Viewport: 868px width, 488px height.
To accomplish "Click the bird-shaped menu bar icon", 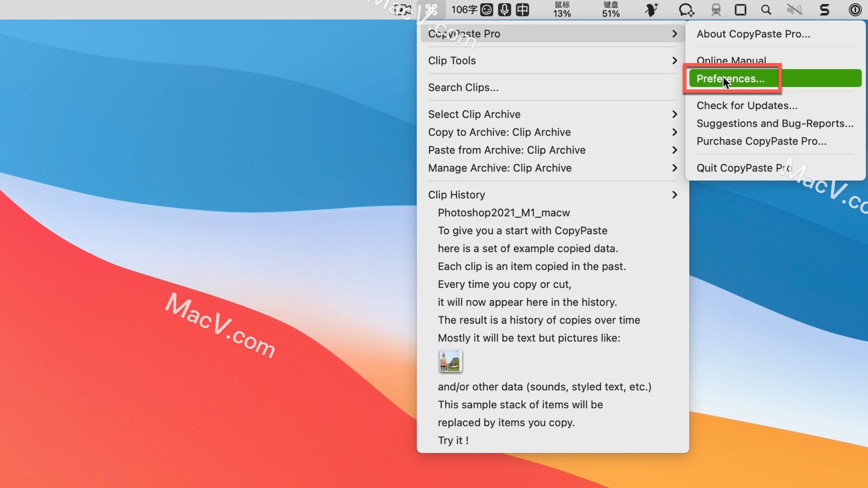I will coord(651,9).
